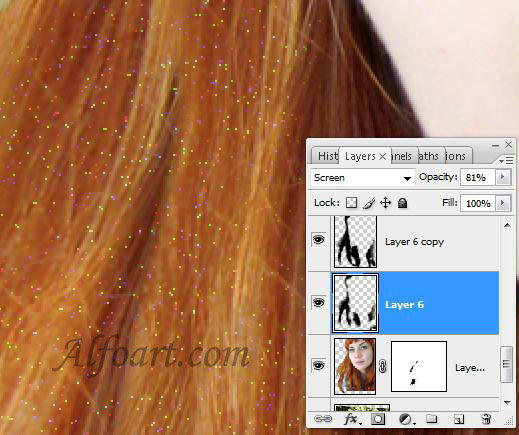Viewport: 519px width, 435px height.
Task: Hide the Layer 6 copy layer
Action: 319,239
